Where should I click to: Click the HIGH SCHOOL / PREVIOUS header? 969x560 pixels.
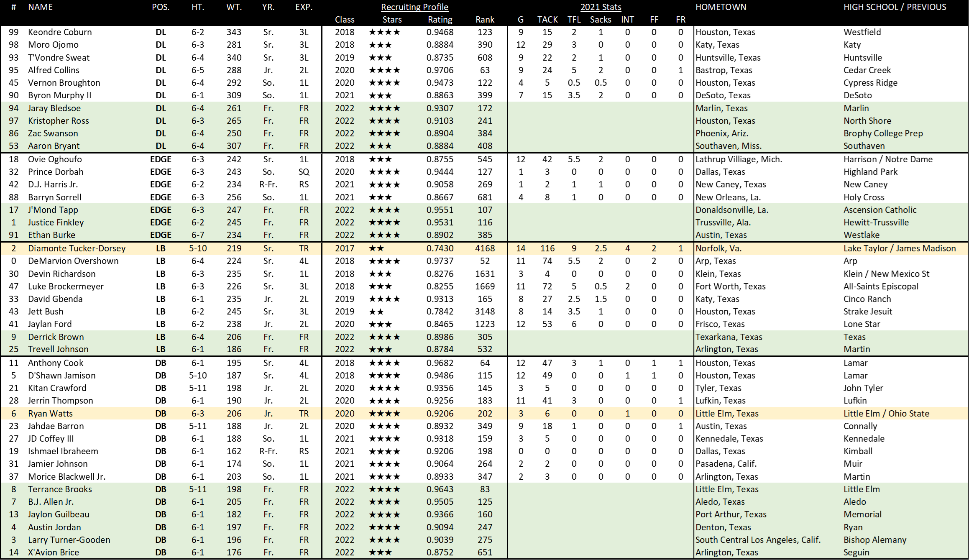(x=895, y=7)
